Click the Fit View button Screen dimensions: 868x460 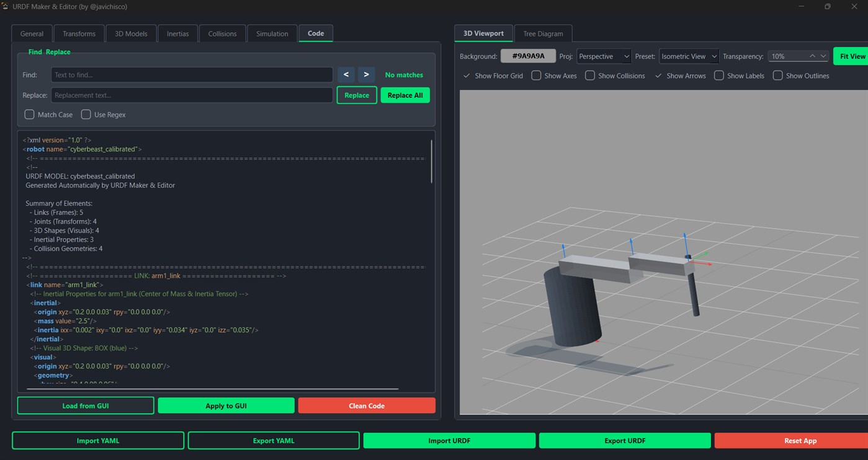click(x=851, y=56)
